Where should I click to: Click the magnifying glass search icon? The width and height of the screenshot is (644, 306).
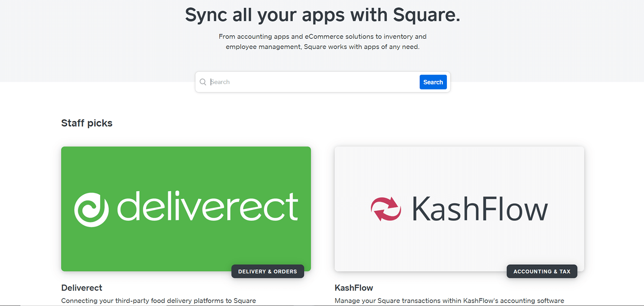click(203, 82)
